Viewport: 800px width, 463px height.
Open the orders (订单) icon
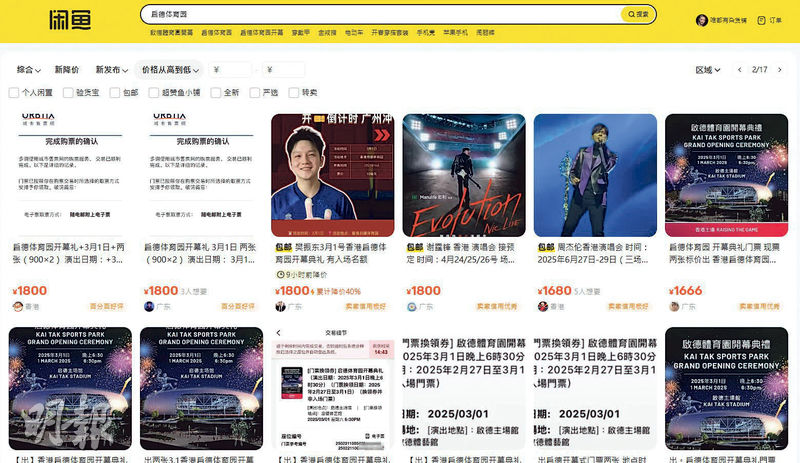[763, 20]
